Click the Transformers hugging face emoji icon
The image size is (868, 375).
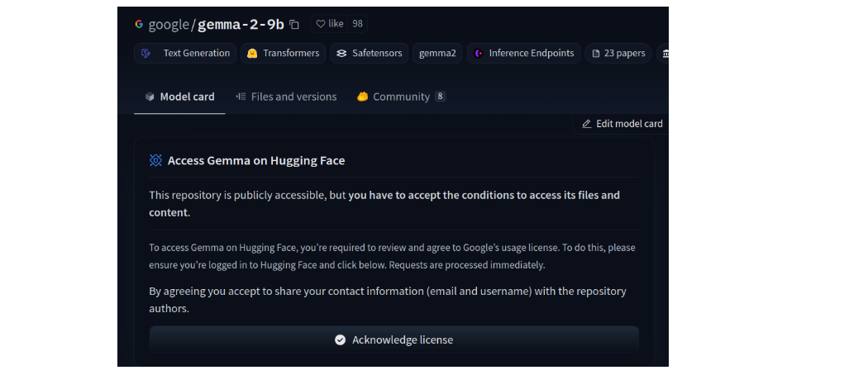[252, 53]
